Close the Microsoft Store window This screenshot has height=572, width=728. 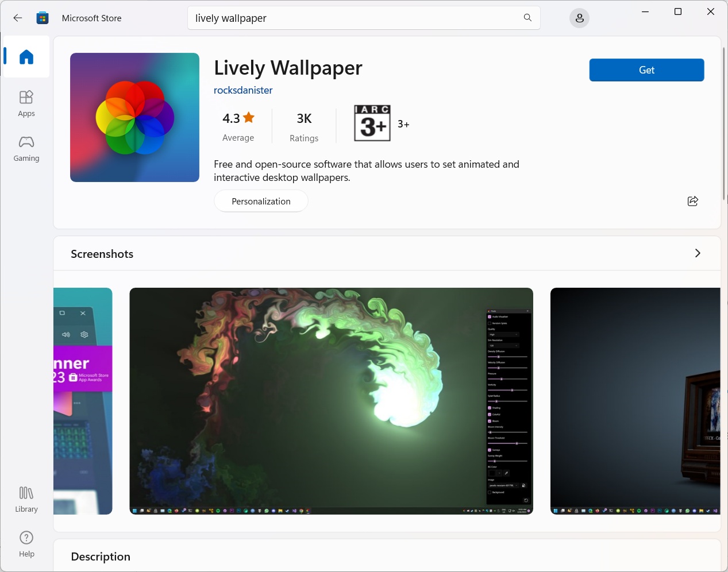tap(711, 11)
